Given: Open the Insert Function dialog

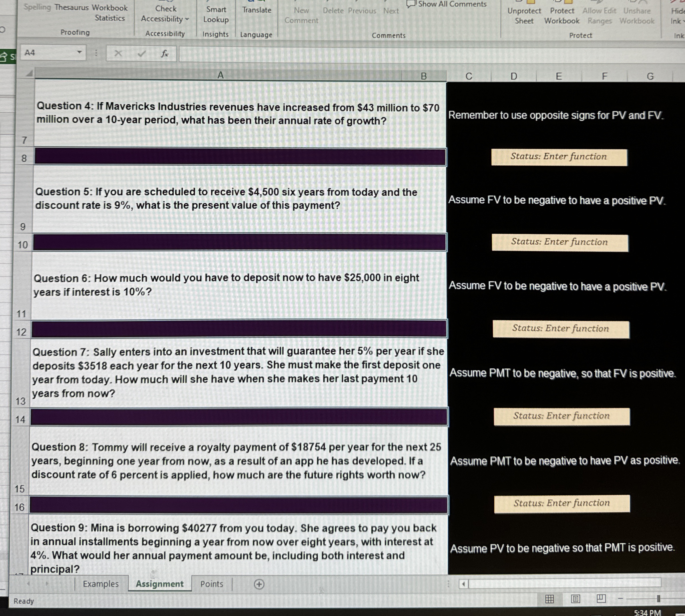Looking at the screenshot, I should click(x=165, y=54).
